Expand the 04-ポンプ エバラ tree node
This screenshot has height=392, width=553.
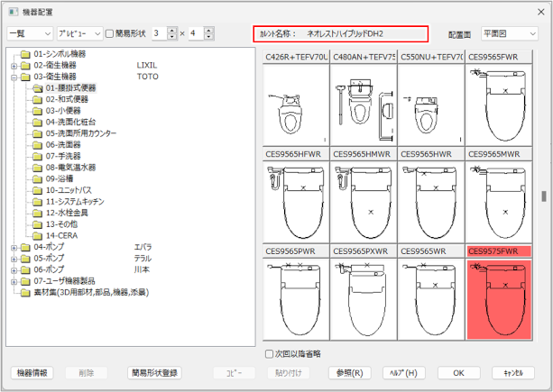(13, 247)
